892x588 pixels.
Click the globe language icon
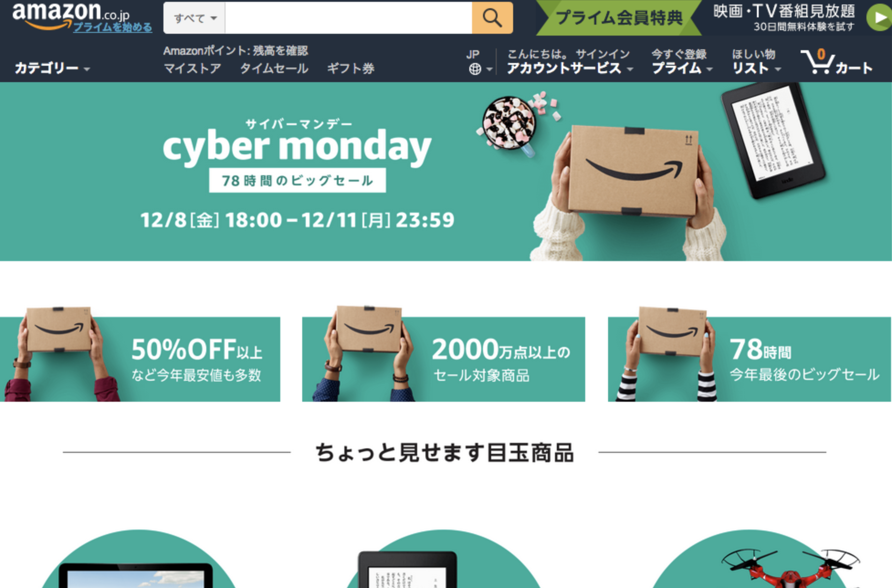[474, 69]
